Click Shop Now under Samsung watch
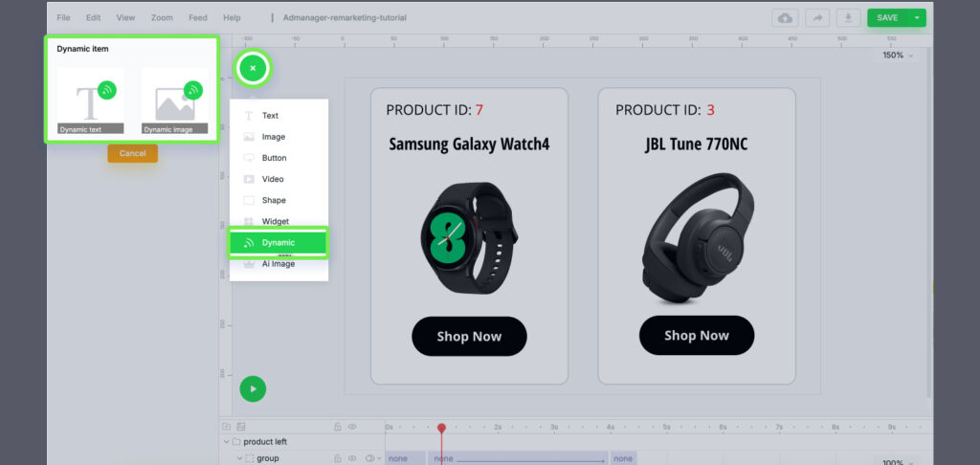The height and width of the screenshot is (465, 980). coord(469,336)
